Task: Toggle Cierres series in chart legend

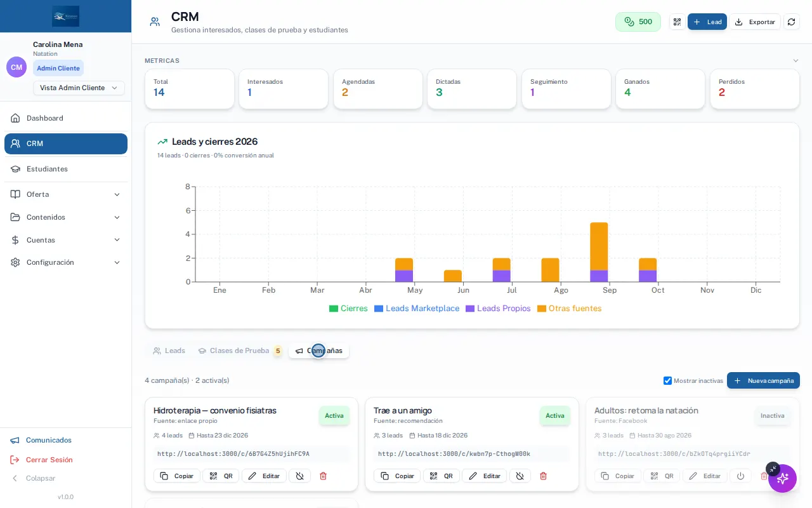Action: coord(348,309)
